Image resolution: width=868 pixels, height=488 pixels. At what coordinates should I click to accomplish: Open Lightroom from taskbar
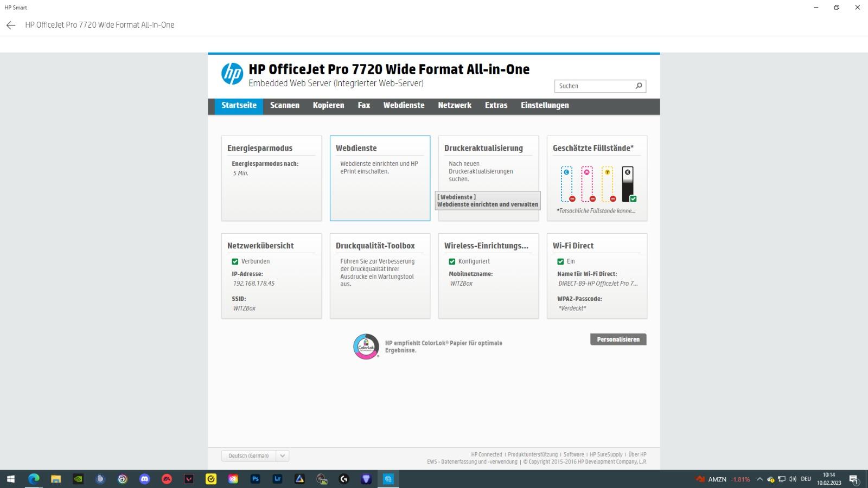coord(278,479)
